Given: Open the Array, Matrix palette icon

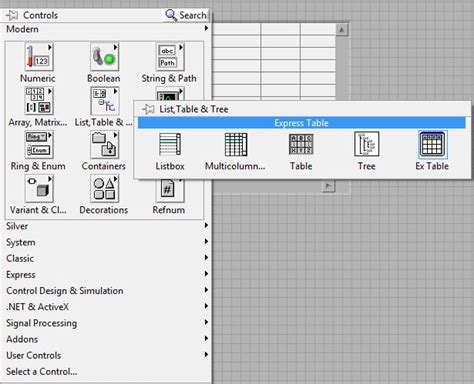Looking at the screenshot, I should tap(39, 101).
